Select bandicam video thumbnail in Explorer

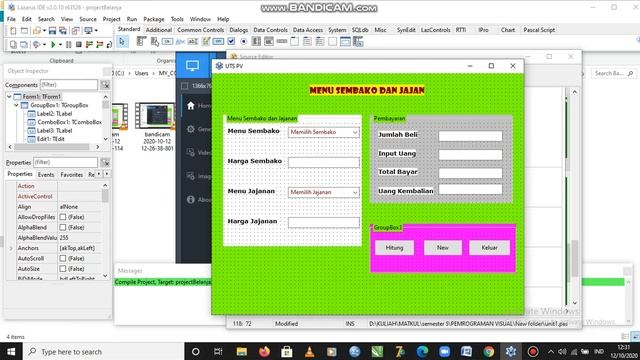pos(156,116)
